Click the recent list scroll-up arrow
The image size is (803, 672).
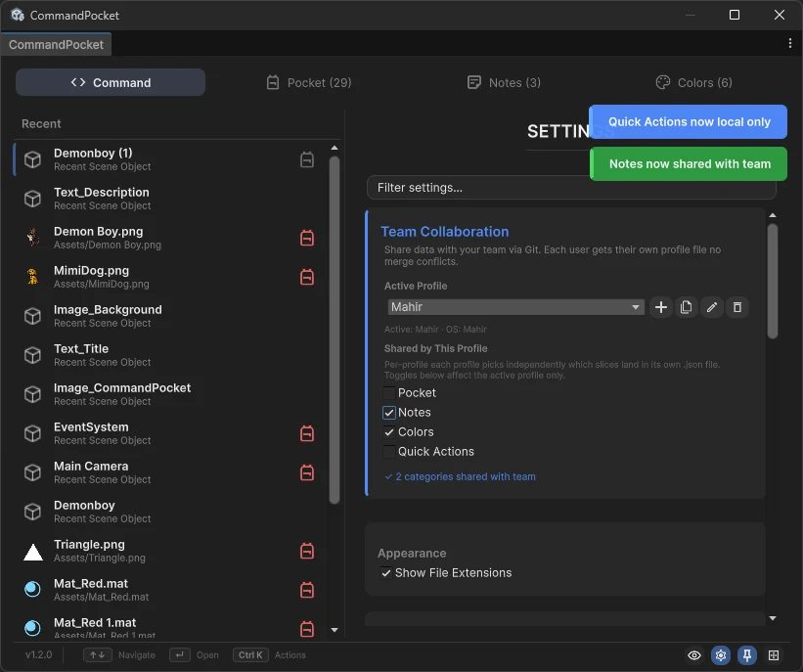335,148
